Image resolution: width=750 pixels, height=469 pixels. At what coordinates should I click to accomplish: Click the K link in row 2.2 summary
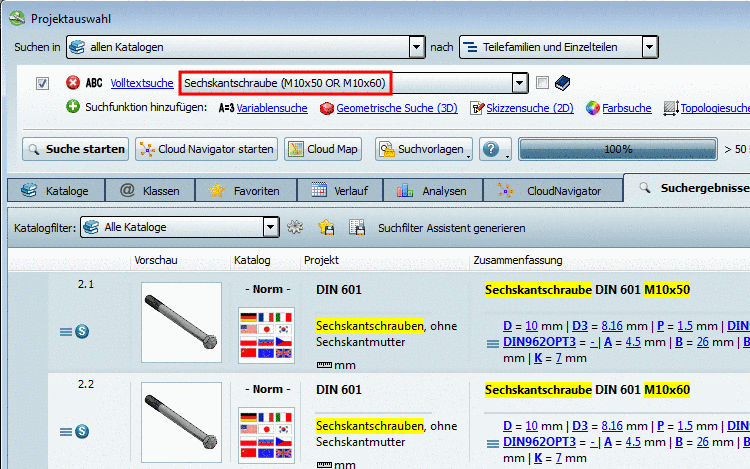538,458
